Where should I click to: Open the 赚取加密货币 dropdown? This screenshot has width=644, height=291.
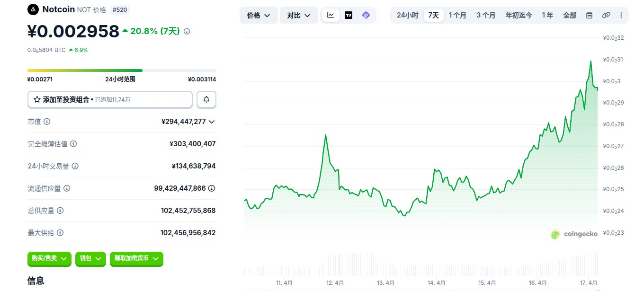click(x=136, y=258)
